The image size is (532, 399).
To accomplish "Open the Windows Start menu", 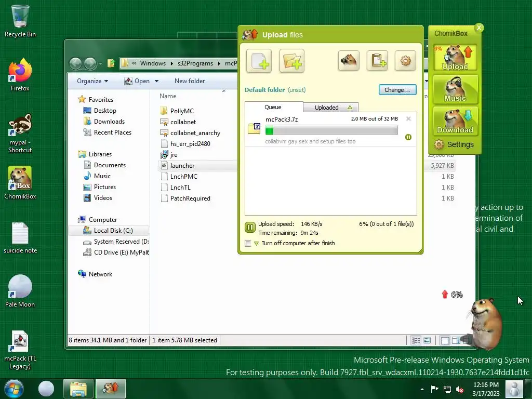I will pos(14,389).
